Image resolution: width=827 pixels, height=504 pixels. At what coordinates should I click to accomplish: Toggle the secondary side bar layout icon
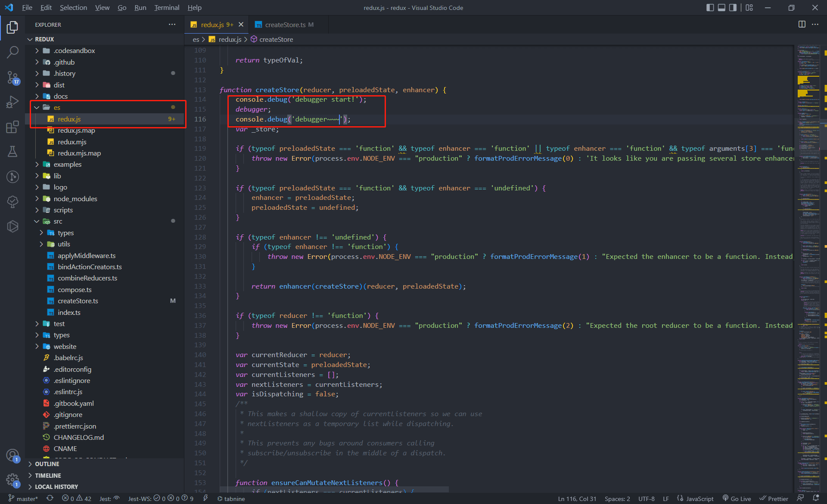coord(733,8)
